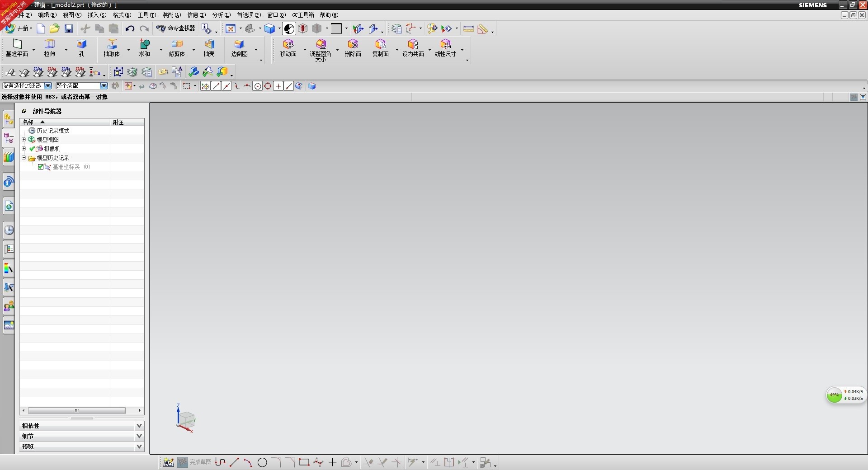Click the 基准平面 datum plane tool
Screen dimensions: 868x470
point(17,48)
